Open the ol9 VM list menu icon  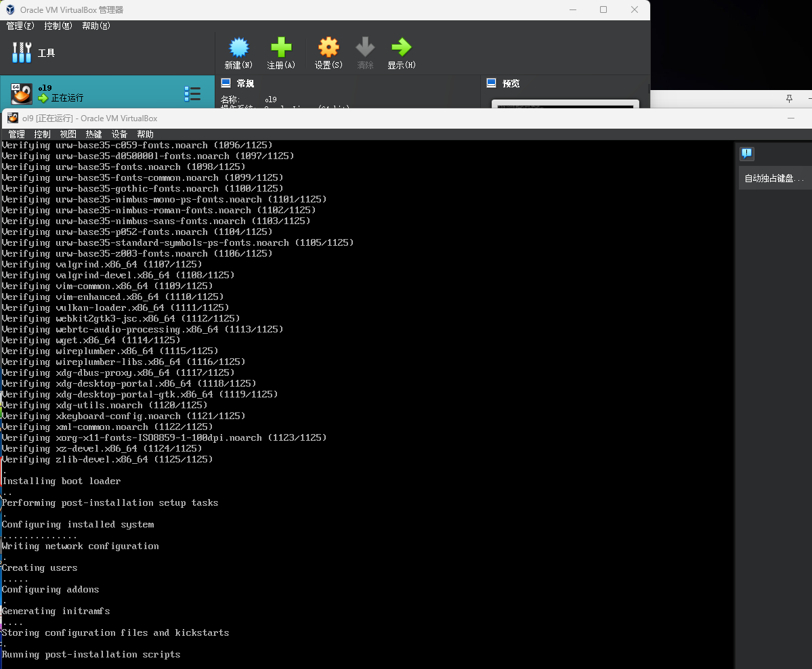[x=192, y=93]
